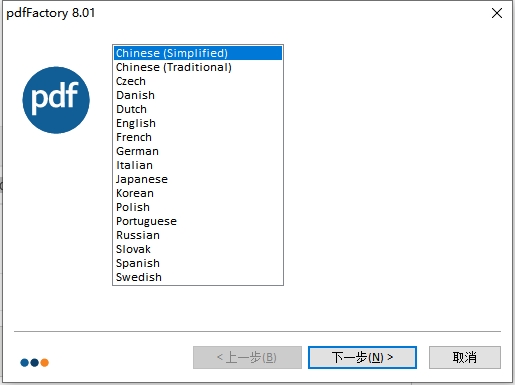Select Polish language entry
Screen dimensions: 515x385
198,207
